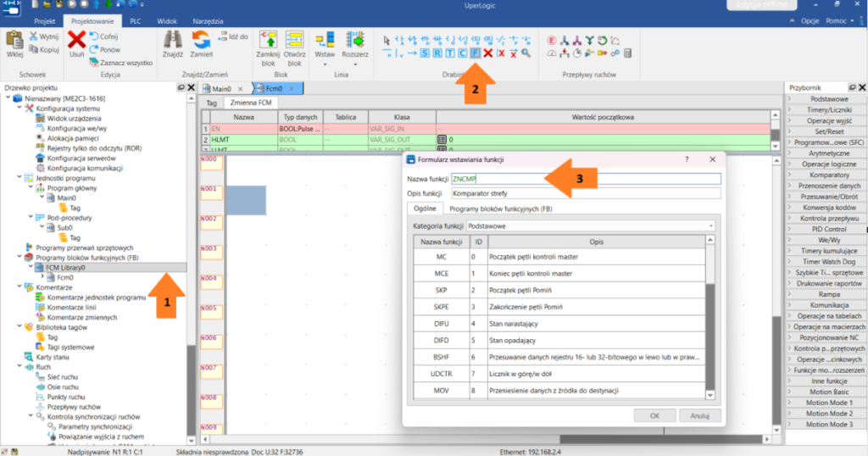Open the Projekt ribbon tab
Image resolution: width=868 pixels, height=456 pixels.
coord(44,21)
